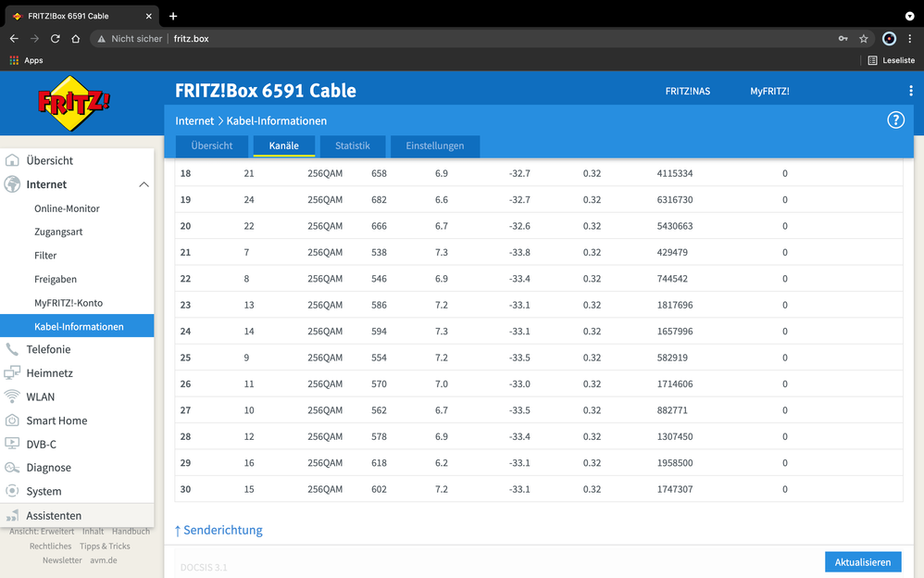924x578 pixels.
Task: Open the Filter page
Action: pyautogui.click(x=45, y=256)
